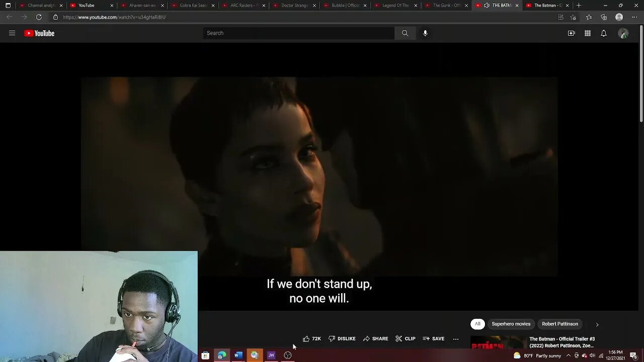Open Microsoft Edge taskbar icon
Image resolution: width=644 pixels, height=362 pixels.
point(221,355)
